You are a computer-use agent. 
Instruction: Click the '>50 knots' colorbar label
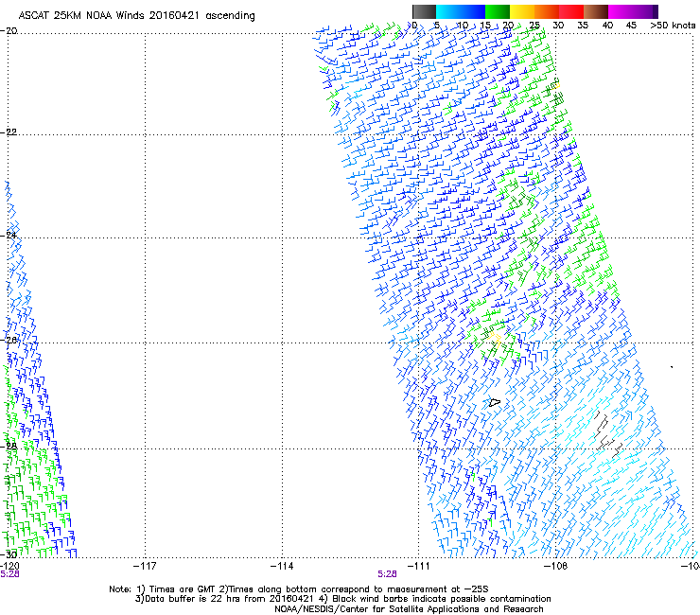coord(673,26)
